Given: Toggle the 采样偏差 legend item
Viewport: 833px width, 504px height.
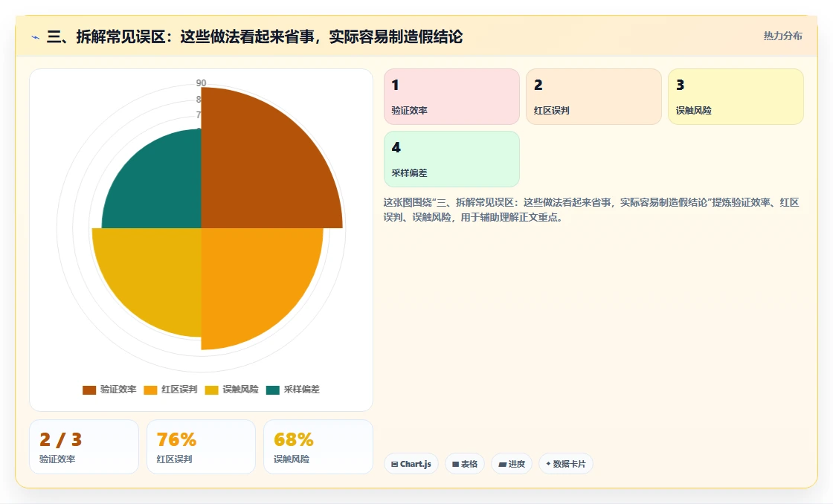Looking at the screenshot, I should (x=293, y=390).
